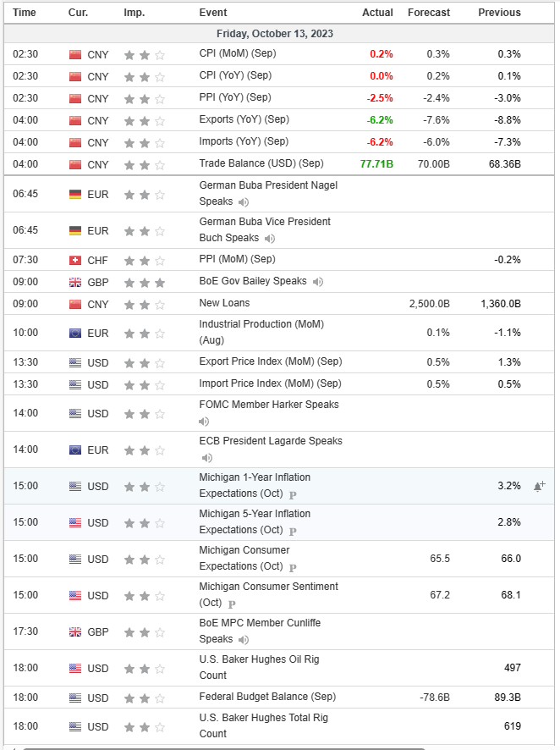
Task: Click preliminary P icon beside Michigan 1-Year Inflation
Action: point(293,494)
